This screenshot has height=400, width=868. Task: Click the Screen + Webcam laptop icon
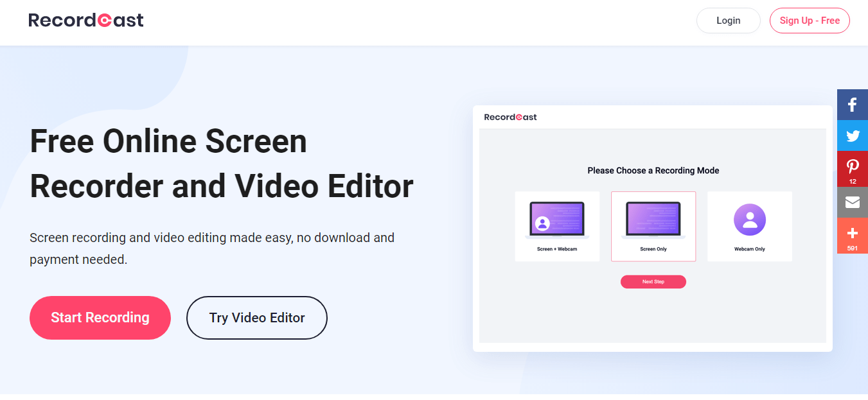(556, 220)
